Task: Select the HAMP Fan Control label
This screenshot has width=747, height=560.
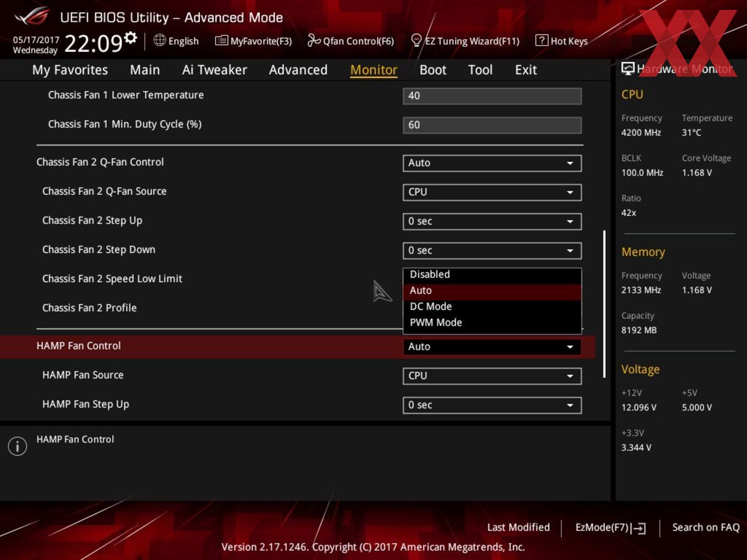Action: pos(79,346)
